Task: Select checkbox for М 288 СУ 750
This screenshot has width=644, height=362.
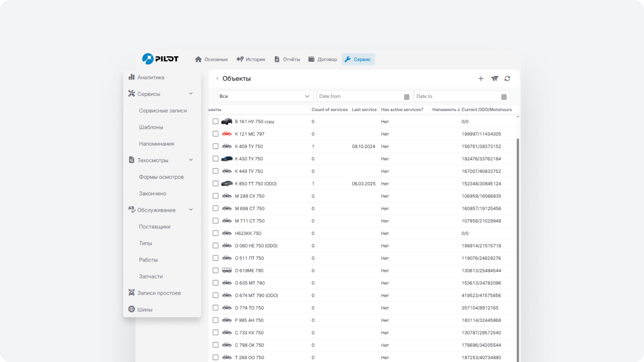Action: [215, 196]
